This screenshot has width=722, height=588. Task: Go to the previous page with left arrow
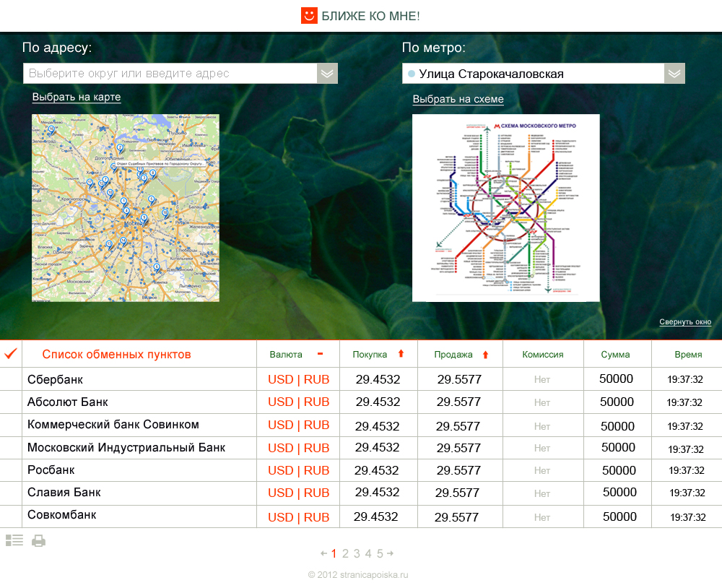(323, 554)
